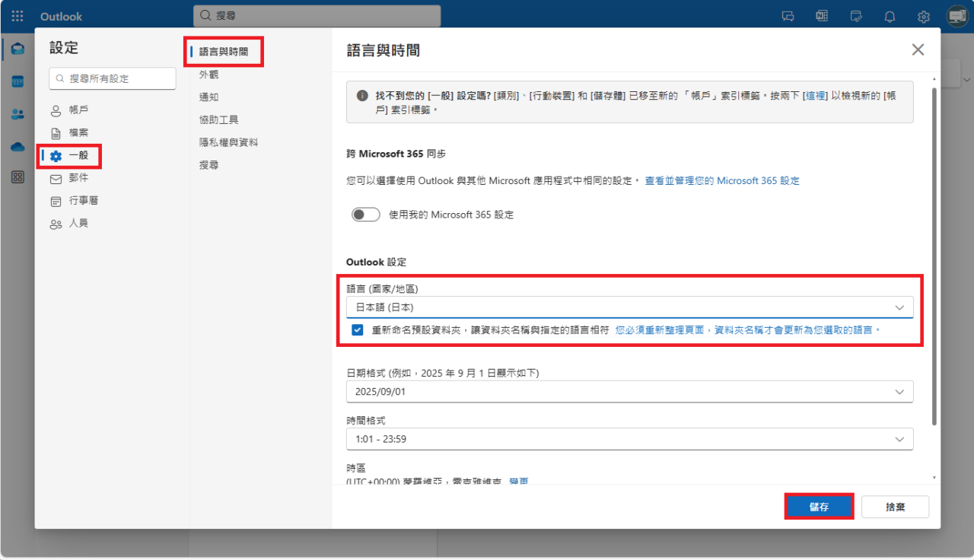Click the 儲存 save button
The height and width of the screenshot is (560, 974).
click(819, 507)
